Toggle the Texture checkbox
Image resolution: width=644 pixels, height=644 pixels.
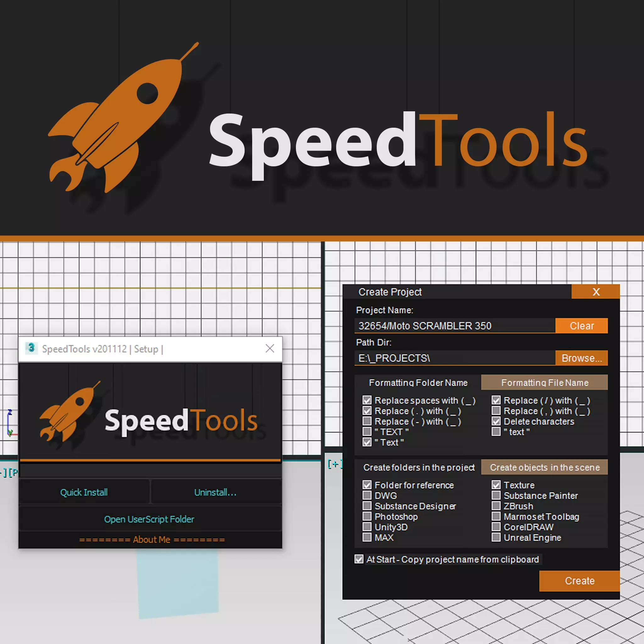pos(496,485)
